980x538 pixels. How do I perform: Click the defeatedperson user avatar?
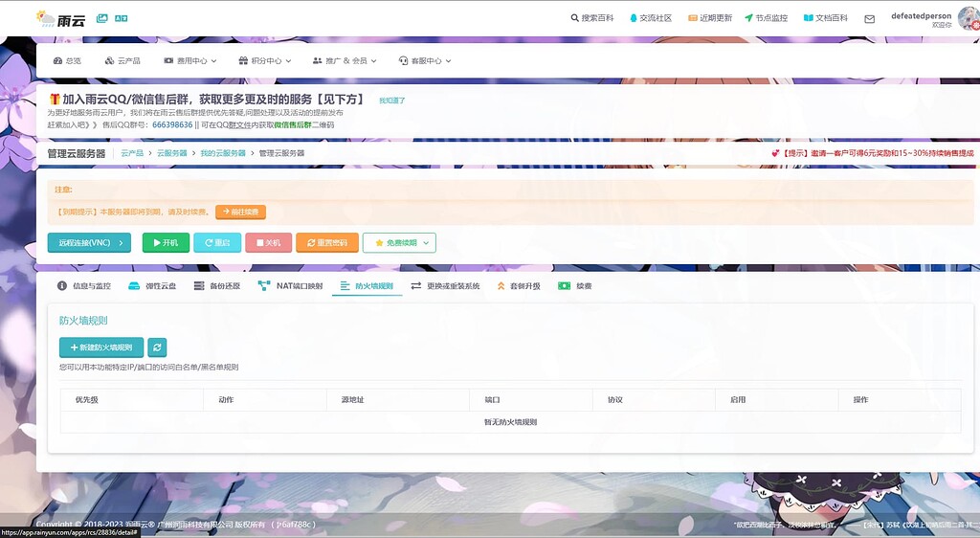point(969,19)
